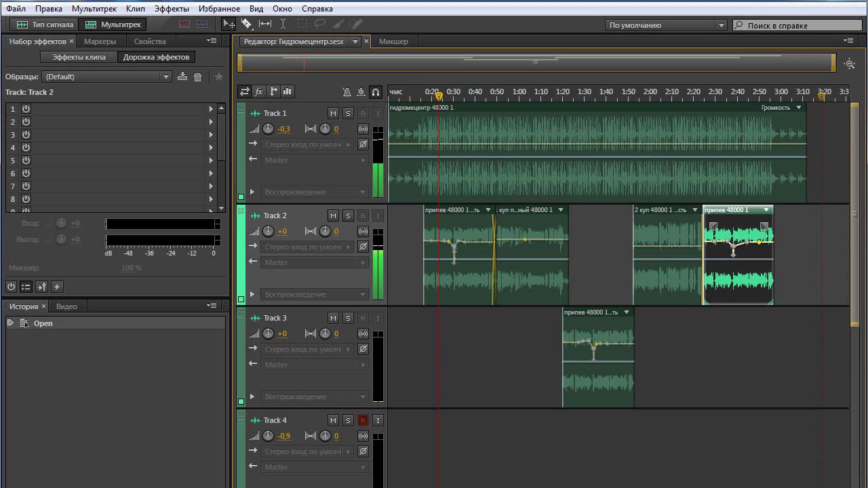Open Track 1 Воспроизведение automation dropdown
This screenshot has width=868, height=488.
[315, 192]
